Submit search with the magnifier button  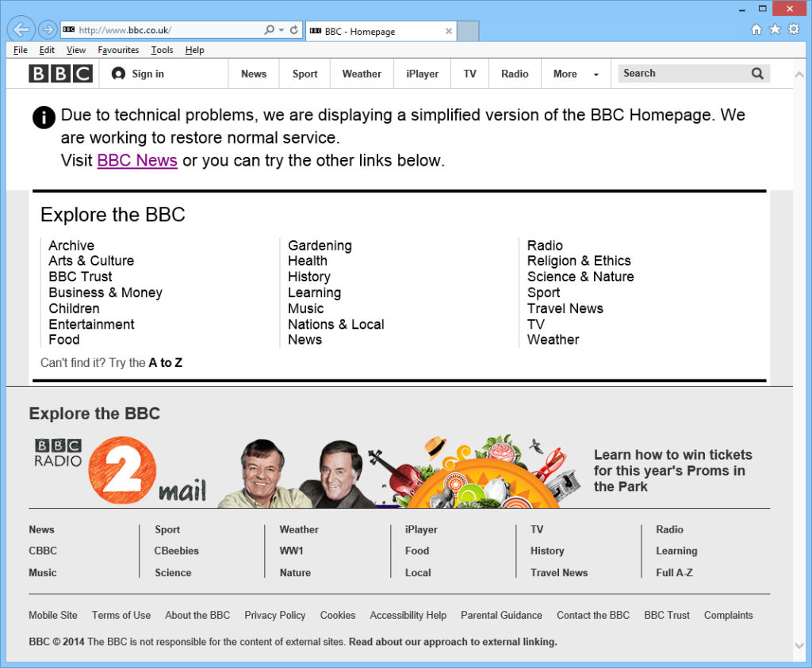tap(757, 74)
